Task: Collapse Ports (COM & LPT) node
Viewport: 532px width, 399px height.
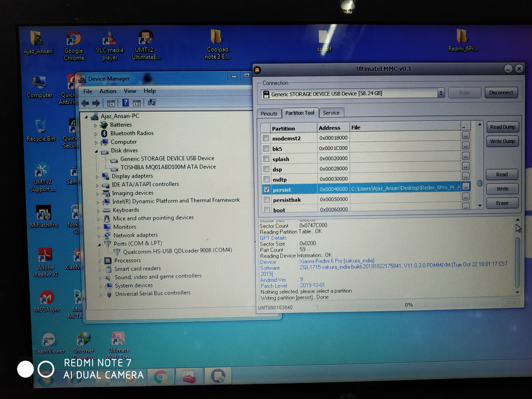Action: (99, 244)
